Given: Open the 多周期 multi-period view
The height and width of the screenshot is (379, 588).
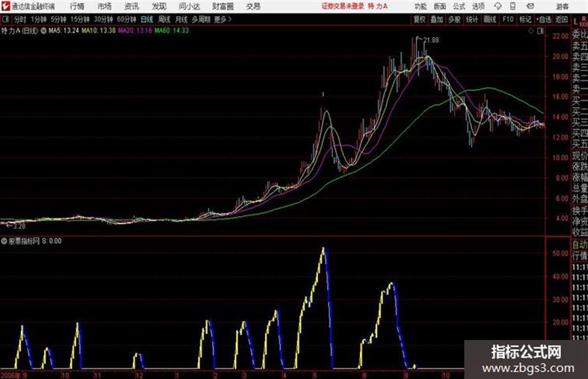Looking at the screenshot, I should point(202,19).
